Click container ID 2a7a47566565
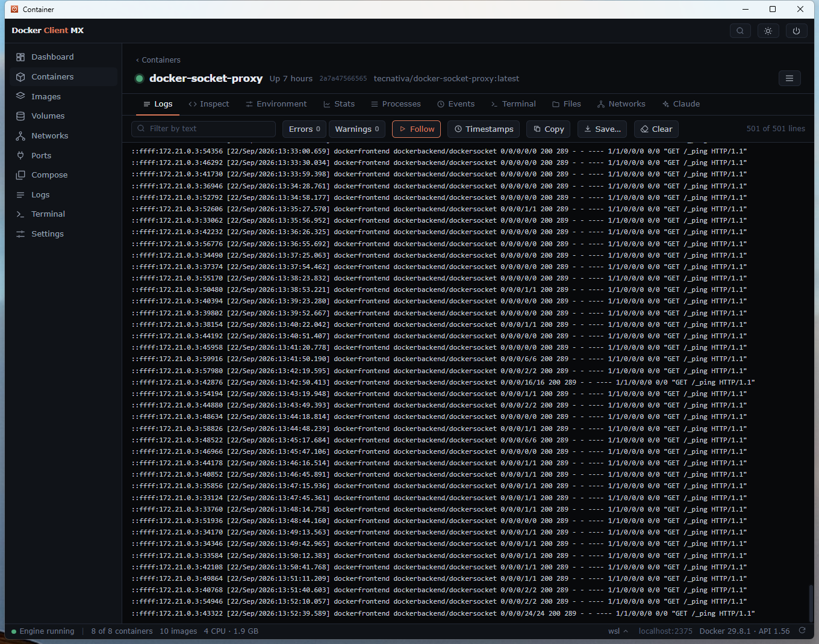Image resolution: width=819 pixels, height=644 pixels. (343, 78)
